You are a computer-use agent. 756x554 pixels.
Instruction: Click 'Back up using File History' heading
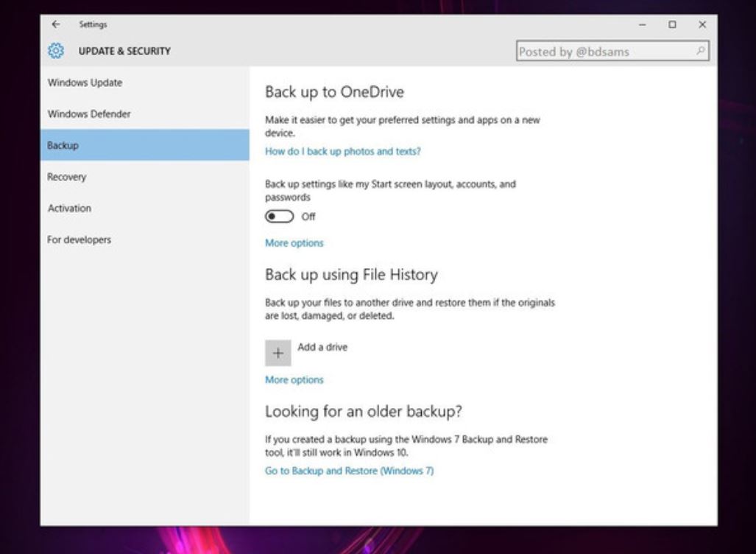[x=351, y=274]
